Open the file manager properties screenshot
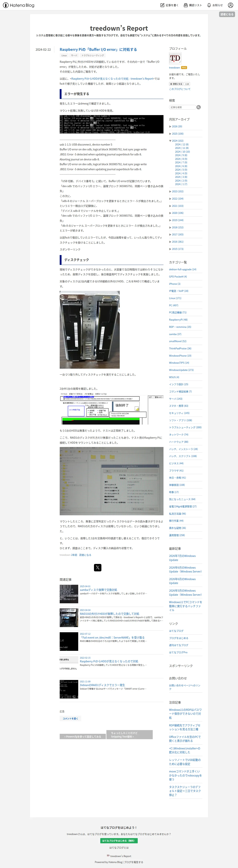The width and height of the screenshot is (238, 868). pyautogui.click(x=111, y=481)
